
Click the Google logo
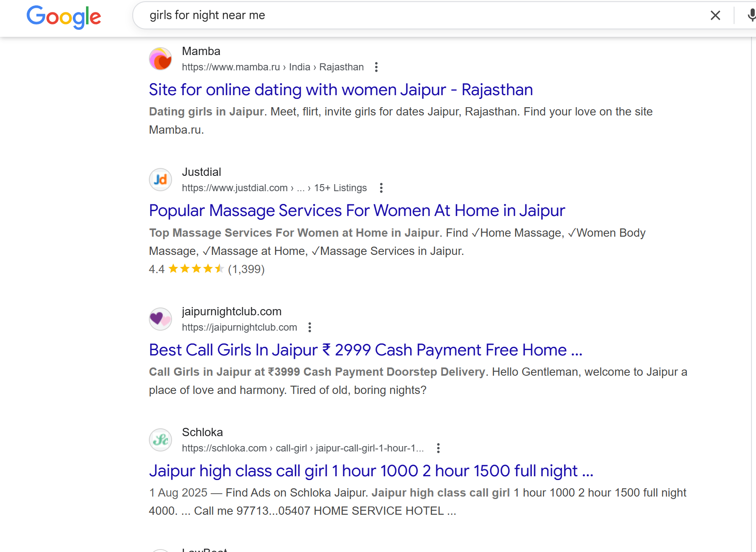coord(64,17)
